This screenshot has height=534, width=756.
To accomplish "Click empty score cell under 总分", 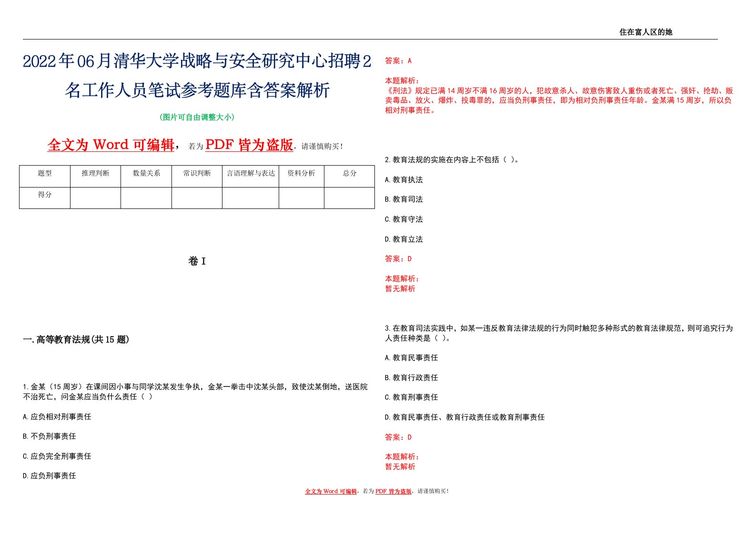I will [x=349, y=198].
